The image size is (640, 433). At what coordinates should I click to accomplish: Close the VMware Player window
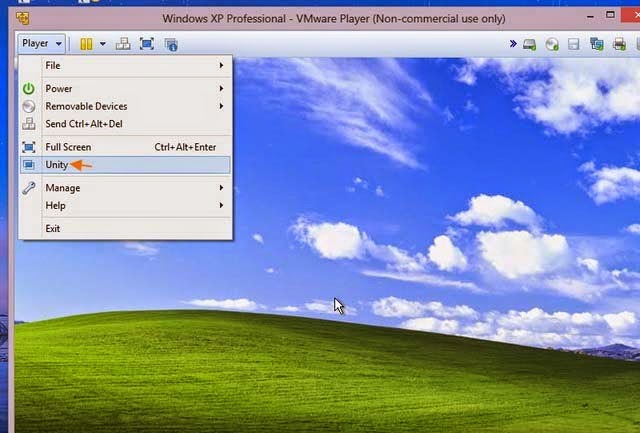click(631, 15)
